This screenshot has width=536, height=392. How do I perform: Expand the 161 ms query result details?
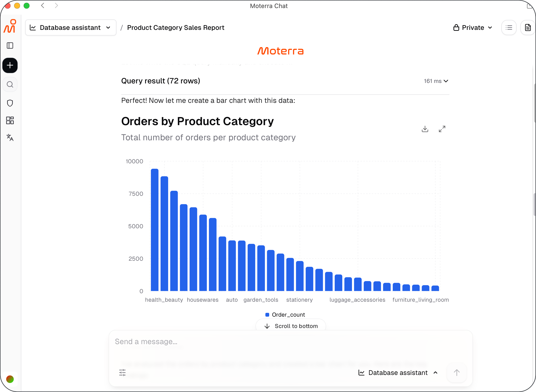click(436, 81)
